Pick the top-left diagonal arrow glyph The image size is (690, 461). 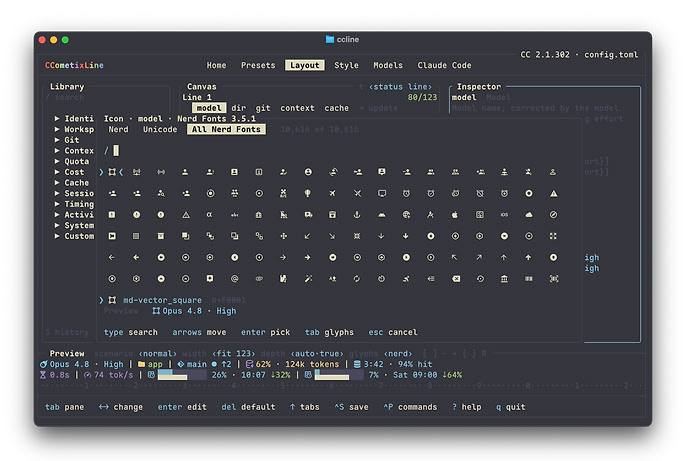pyautogui.click(x=455, y=257)
